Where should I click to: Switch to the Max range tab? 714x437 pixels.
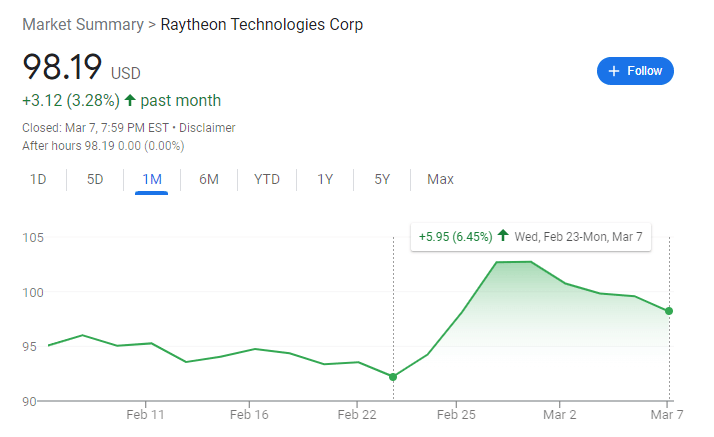(x=440, y=180)
